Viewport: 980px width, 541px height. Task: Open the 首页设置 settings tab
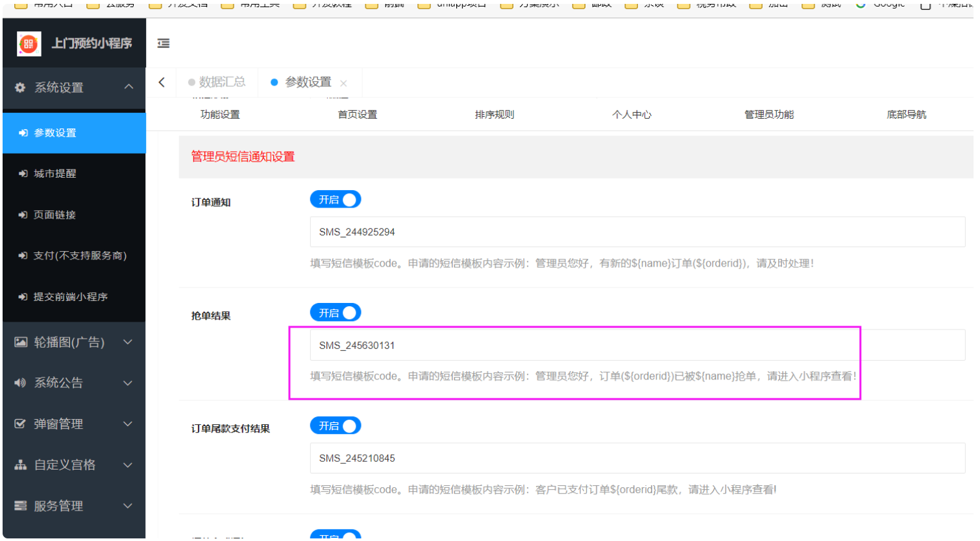pyautogui.click(x=358, y=115)
